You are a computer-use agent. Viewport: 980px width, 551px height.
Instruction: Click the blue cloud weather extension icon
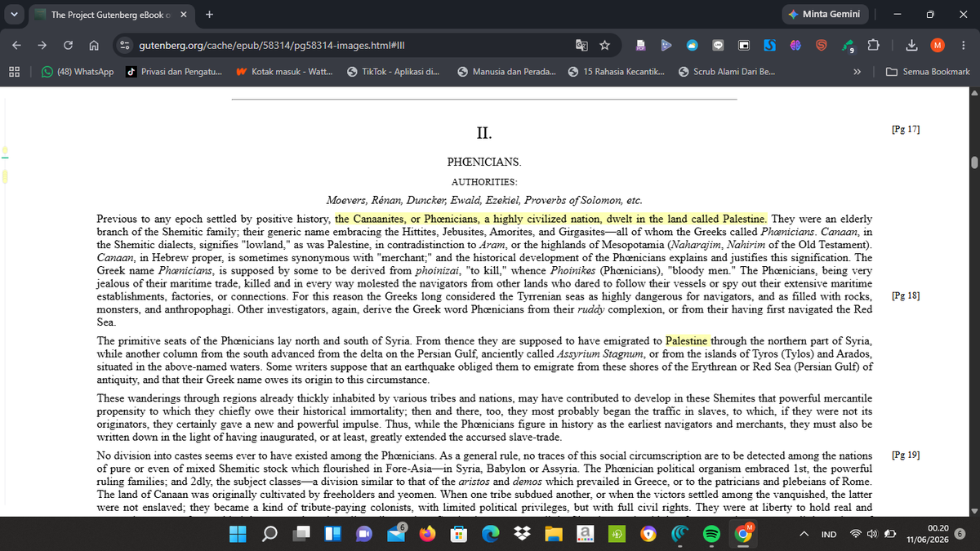693,45
